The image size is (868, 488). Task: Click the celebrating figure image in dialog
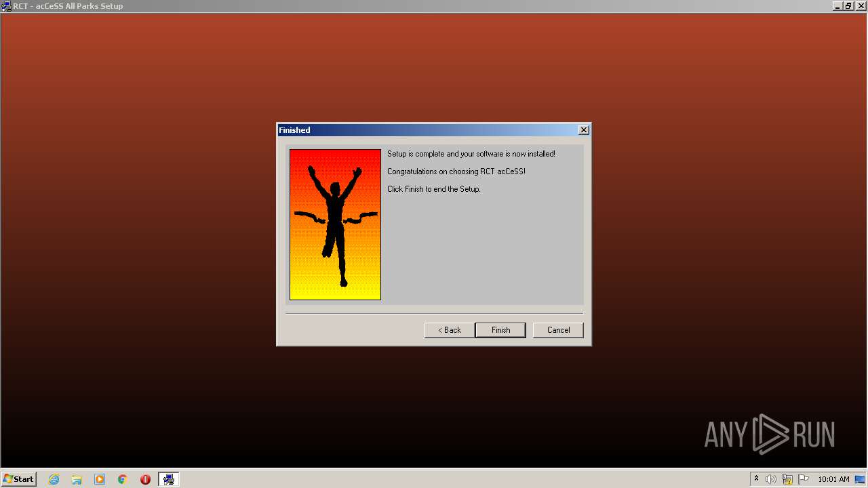335,224
